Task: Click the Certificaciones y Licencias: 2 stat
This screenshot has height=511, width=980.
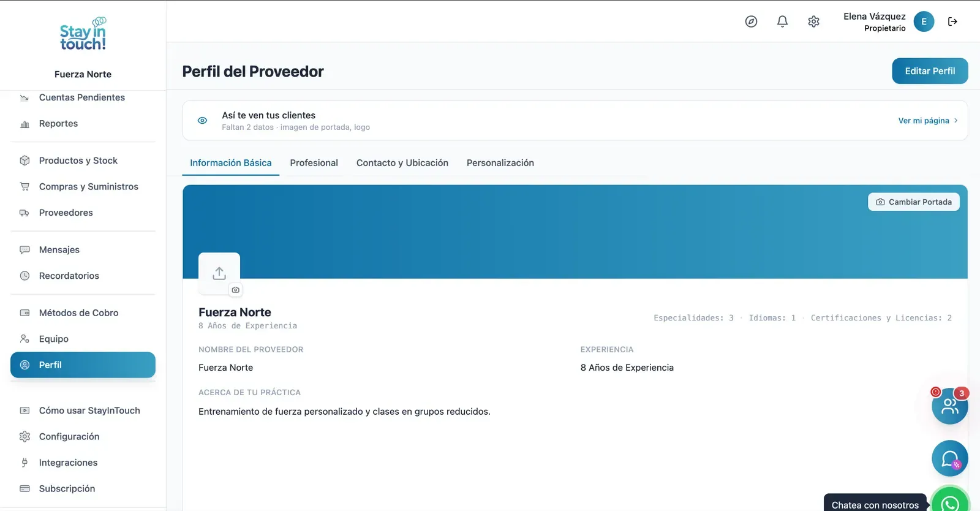Action: (x=881, y=318)
